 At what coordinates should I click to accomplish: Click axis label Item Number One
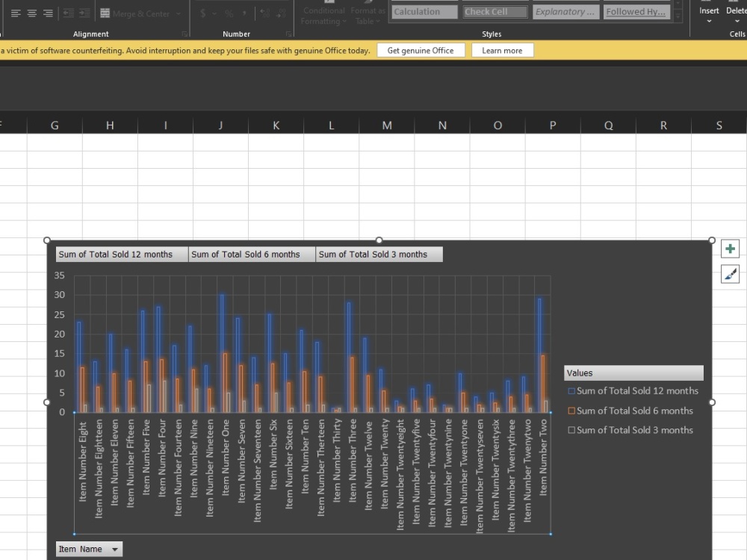[226, 457]
